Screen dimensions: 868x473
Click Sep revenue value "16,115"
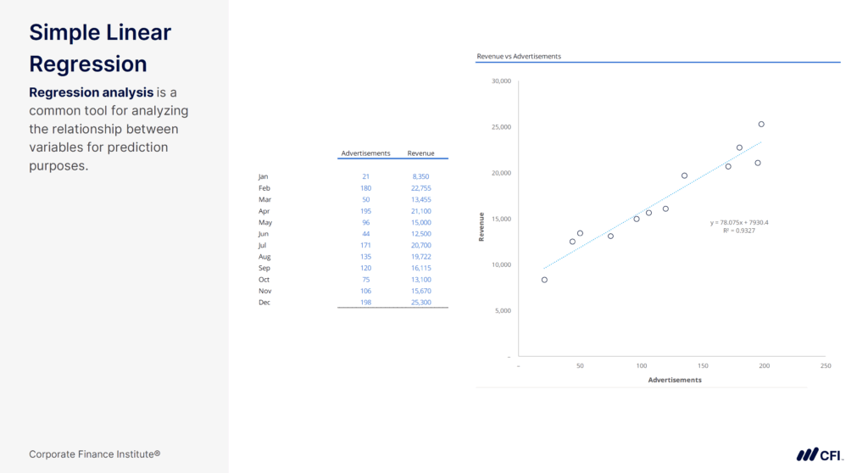coord(420,268)
